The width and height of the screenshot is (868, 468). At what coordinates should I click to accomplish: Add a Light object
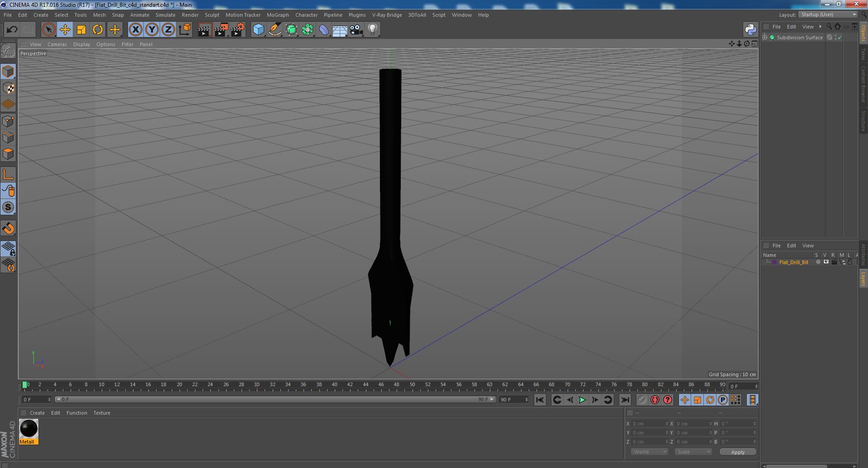pos(373,30)
